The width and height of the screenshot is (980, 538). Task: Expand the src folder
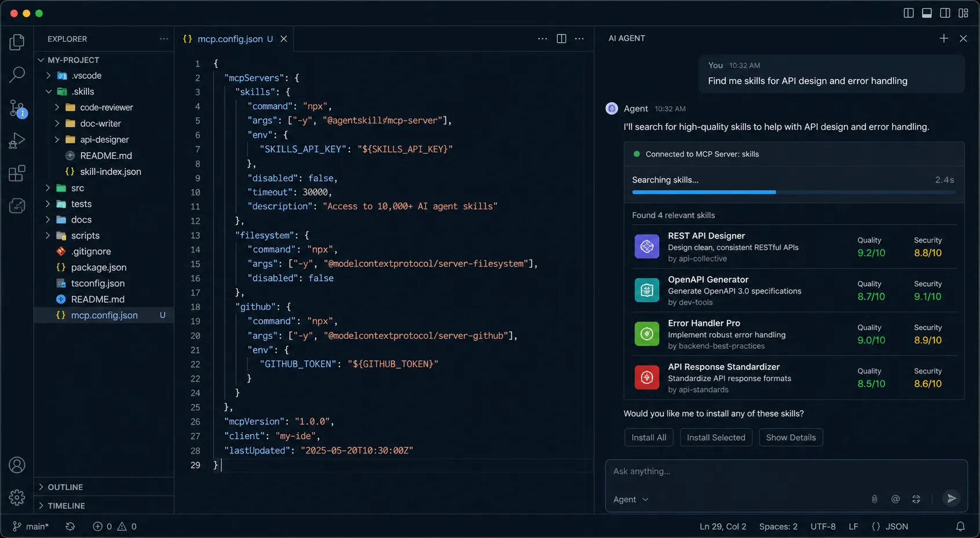[x=49, y=188]
